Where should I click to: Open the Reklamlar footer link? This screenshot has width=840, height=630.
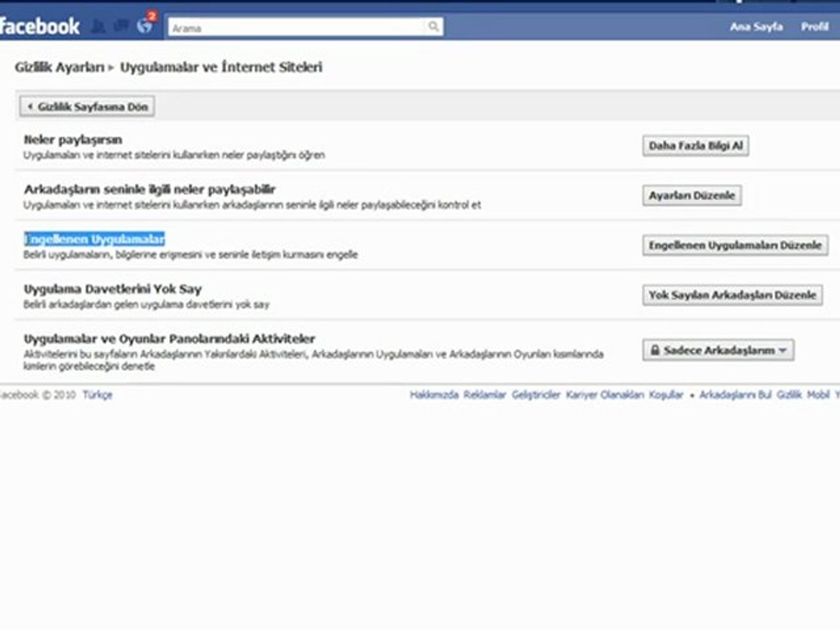pos(485,395)
